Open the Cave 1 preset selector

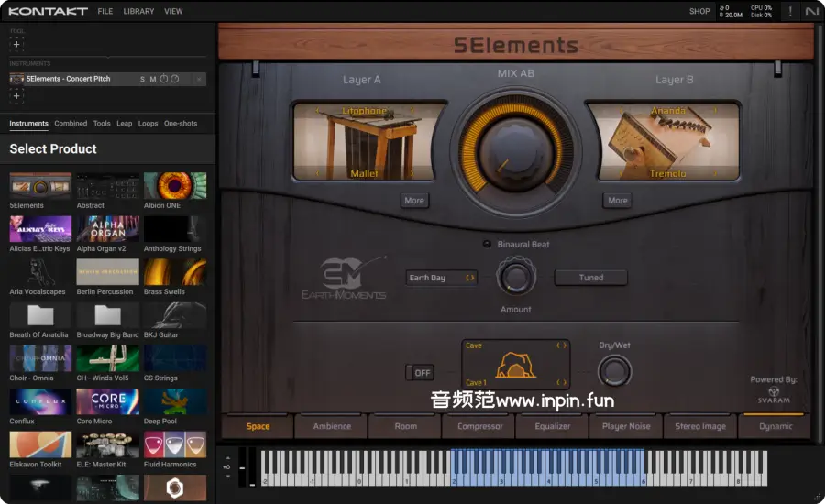tap(514, 382)
